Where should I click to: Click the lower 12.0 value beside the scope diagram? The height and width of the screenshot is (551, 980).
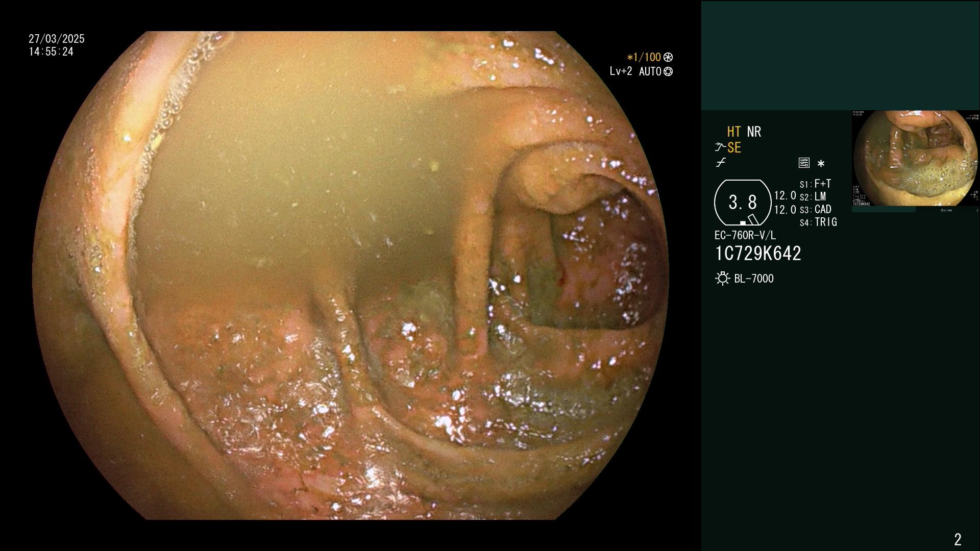pos(785,210)
